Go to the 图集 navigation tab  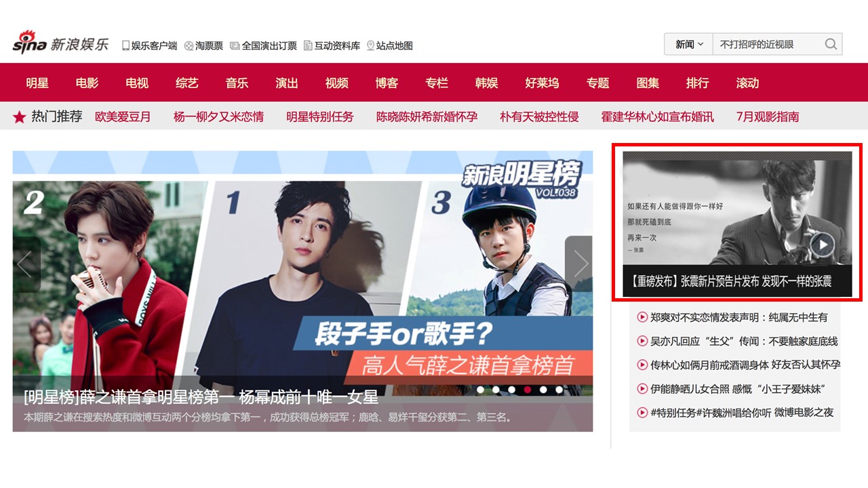648,83
